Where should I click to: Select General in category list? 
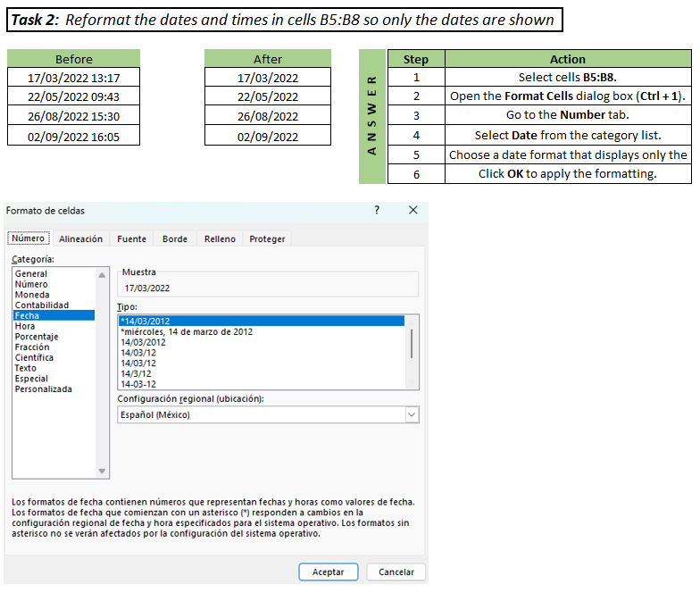54,273
